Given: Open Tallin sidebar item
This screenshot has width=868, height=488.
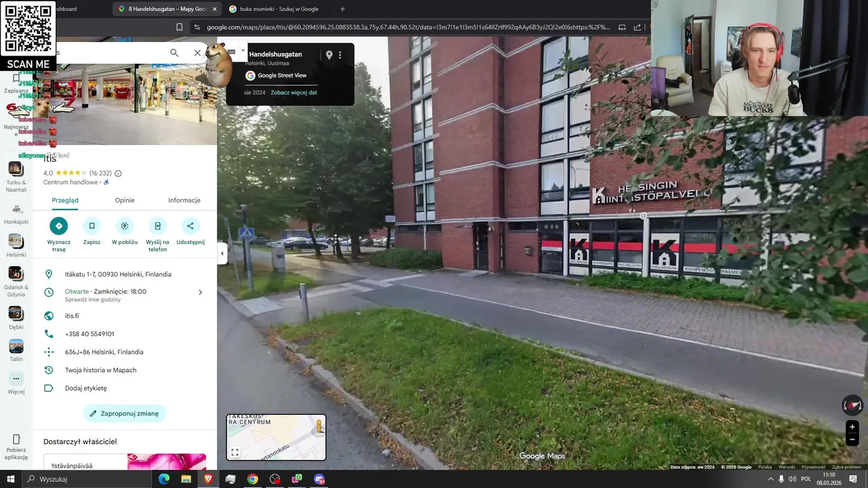Looking at the screenshot, I should 16,350.
